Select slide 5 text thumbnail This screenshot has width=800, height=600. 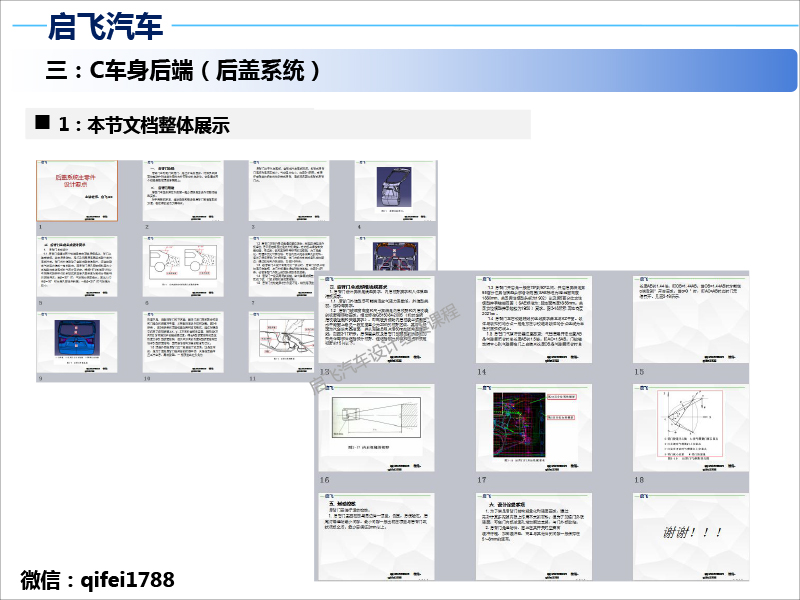point(77,266)
